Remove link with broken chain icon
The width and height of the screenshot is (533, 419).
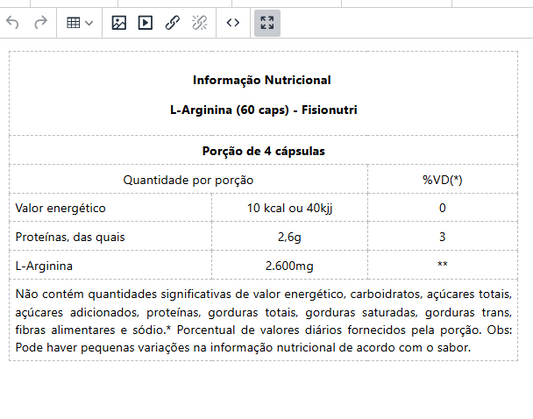coord(200,23)
